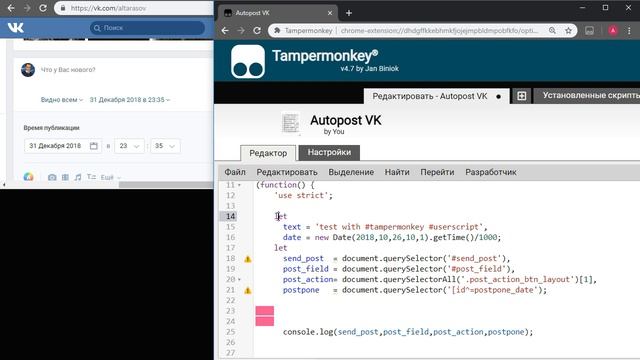
Task: Open the '31 Декабря 2018 в 23:35' schedule dropdown
Action: point(129,100)
